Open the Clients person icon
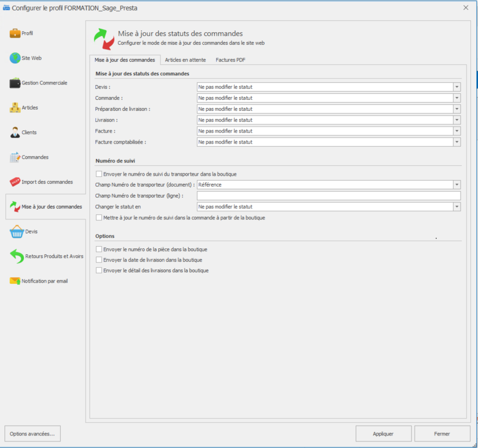Image resolution: width=478 pixels, height=448 pixels. [x=15, y=133]
